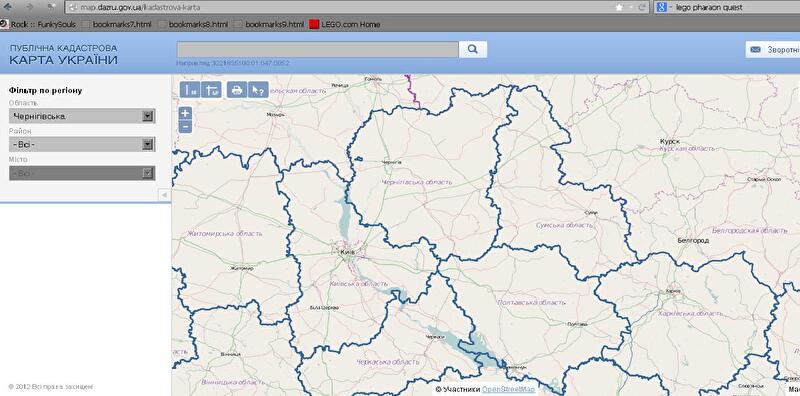The image size is (800, 396).
Task: Bookmark page with the star icon
Action: (619, 7)
